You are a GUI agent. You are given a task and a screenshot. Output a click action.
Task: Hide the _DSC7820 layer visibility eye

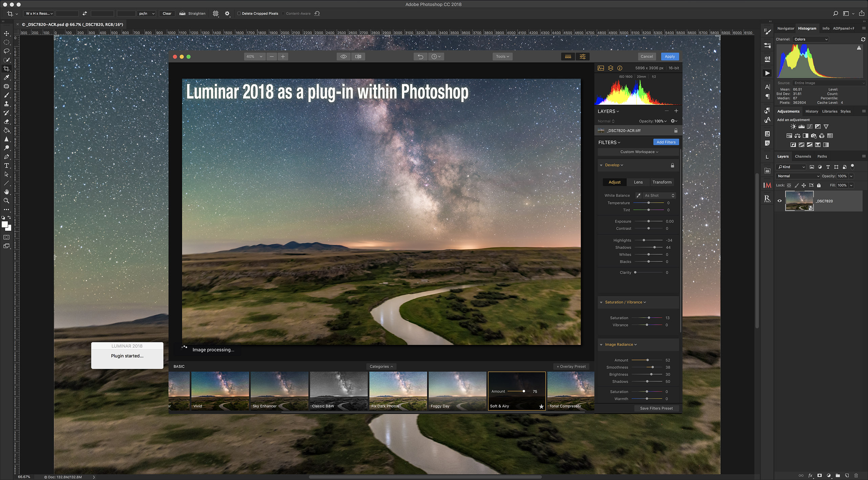(780, 201)
